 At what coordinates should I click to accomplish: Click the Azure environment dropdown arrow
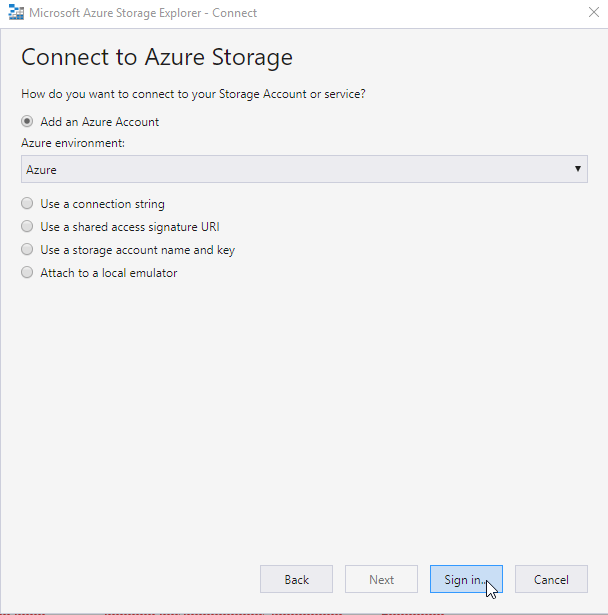click(578, 169)
